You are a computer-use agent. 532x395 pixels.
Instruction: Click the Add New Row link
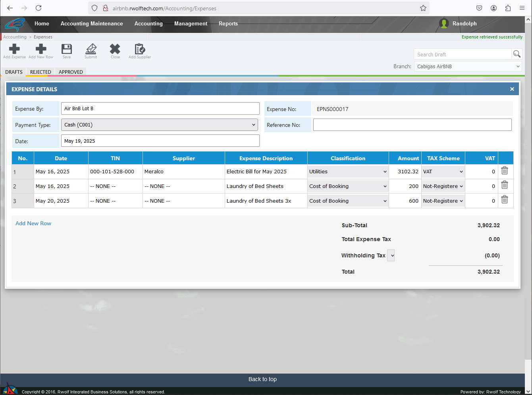coord(33,224)
